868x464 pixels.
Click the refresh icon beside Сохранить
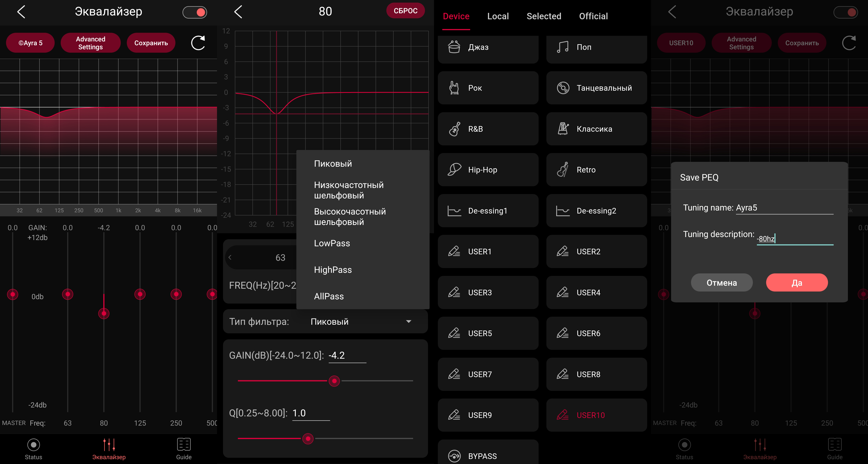[198, 43]
